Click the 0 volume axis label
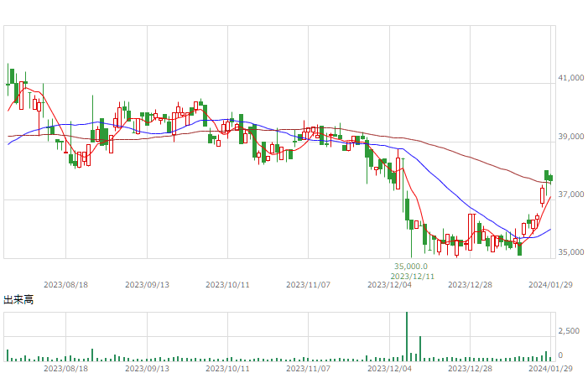Image resolution: width=588 pixels, height=373 pixels. point(560,355)
